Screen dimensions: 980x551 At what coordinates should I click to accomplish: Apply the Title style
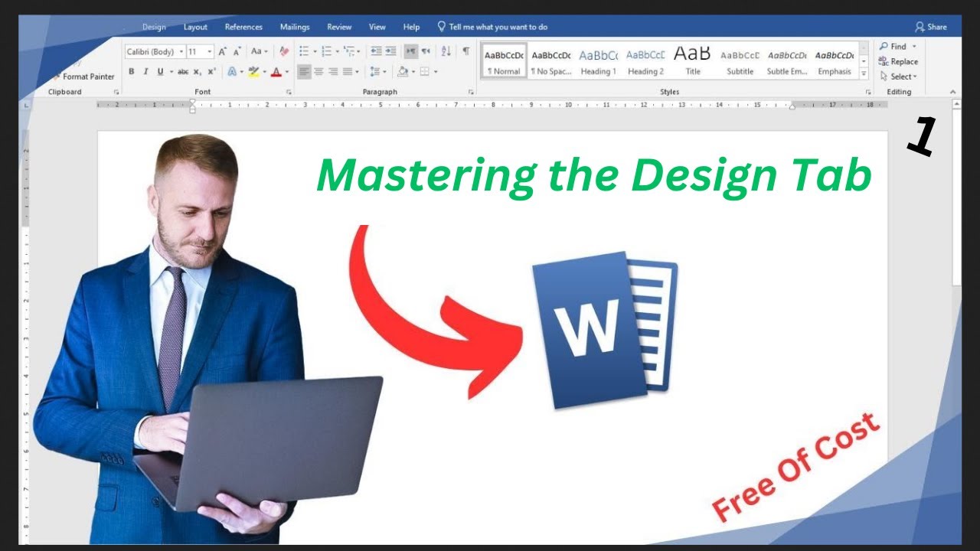pyautogui.click(x=693, y=61)
